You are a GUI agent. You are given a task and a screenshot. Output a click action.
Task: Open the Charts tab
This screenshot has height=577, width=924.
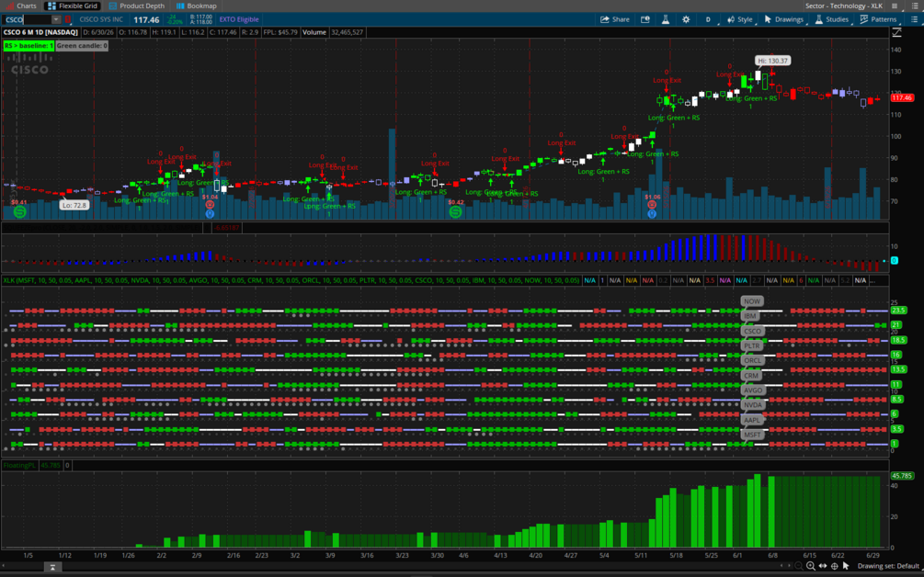click(20, 6)
